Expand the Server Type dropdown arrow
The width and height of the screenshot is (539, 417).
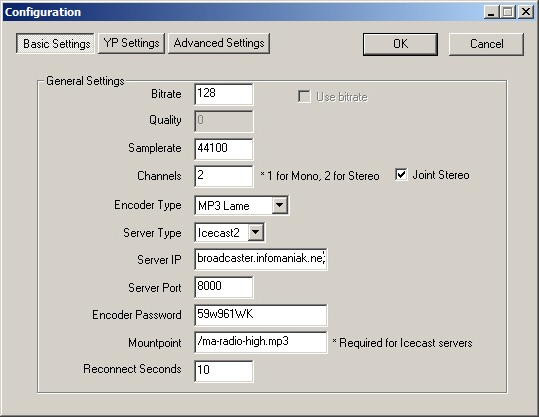tap(256, 232)
